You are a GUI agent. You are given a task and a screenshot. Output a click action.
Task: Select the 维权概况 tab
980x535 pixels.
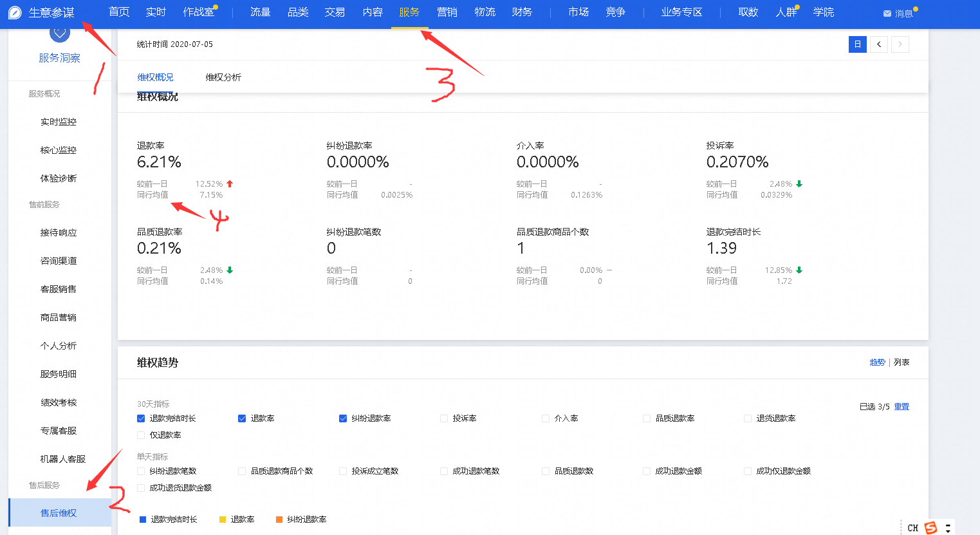[155, 77]
